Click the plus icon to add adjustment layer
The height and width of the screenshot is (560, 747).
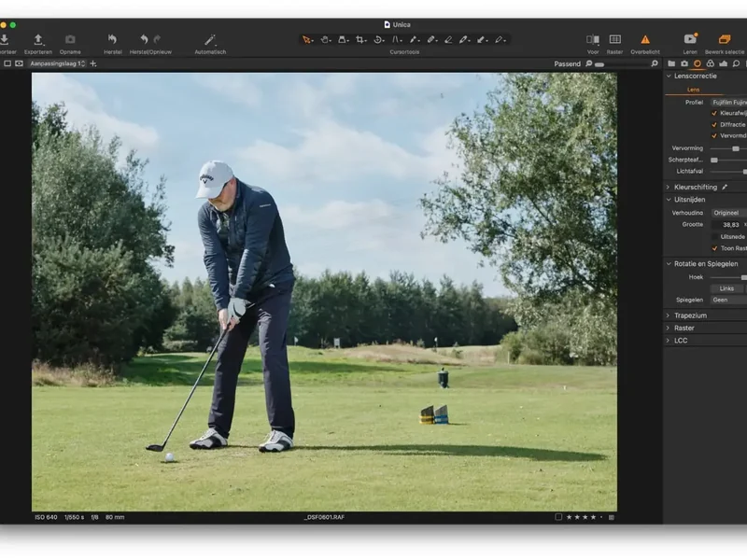[x=93, y=63]
